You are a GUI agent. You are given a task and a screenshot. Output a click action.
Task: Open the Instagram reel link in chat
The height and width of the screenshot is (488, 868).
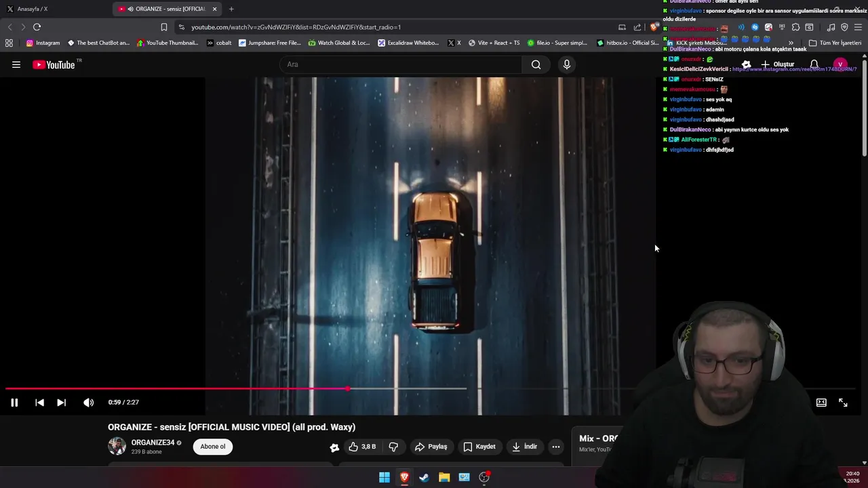click(x=794, y=69)
